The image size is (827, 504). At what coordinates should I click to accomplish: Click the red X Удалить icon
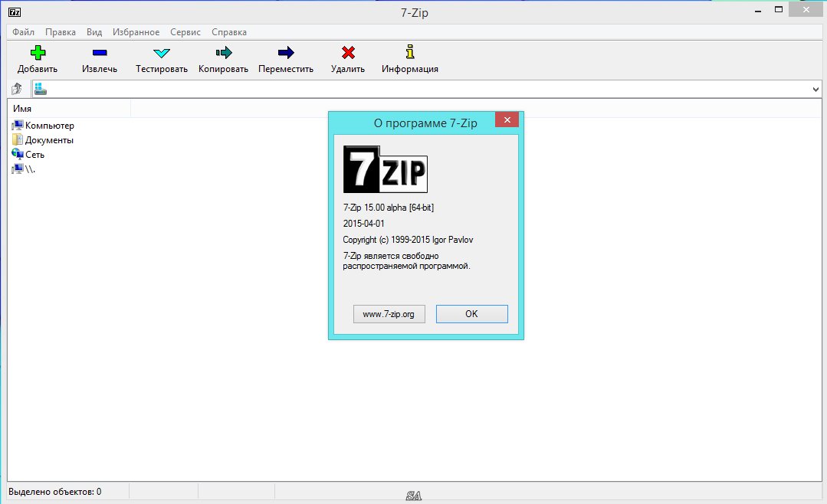[348, 52]
